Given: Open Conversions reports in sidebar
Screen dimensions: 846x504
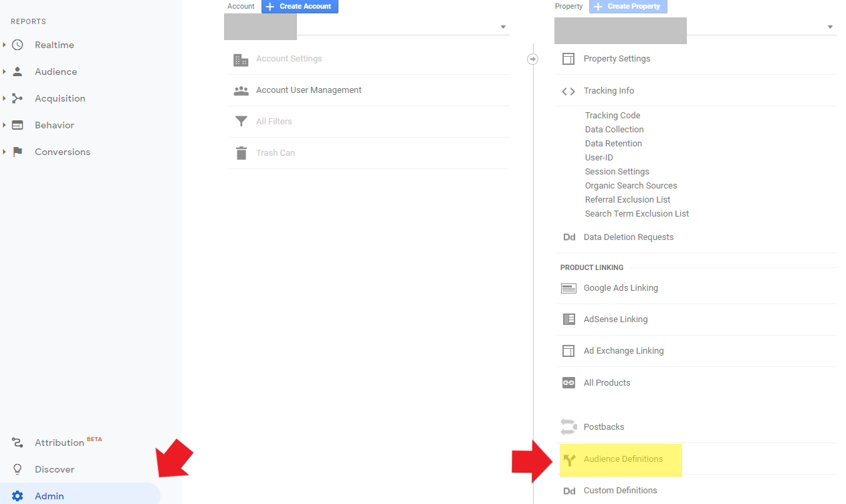Looking at the screenshot, I should click(x=62, y=152).
